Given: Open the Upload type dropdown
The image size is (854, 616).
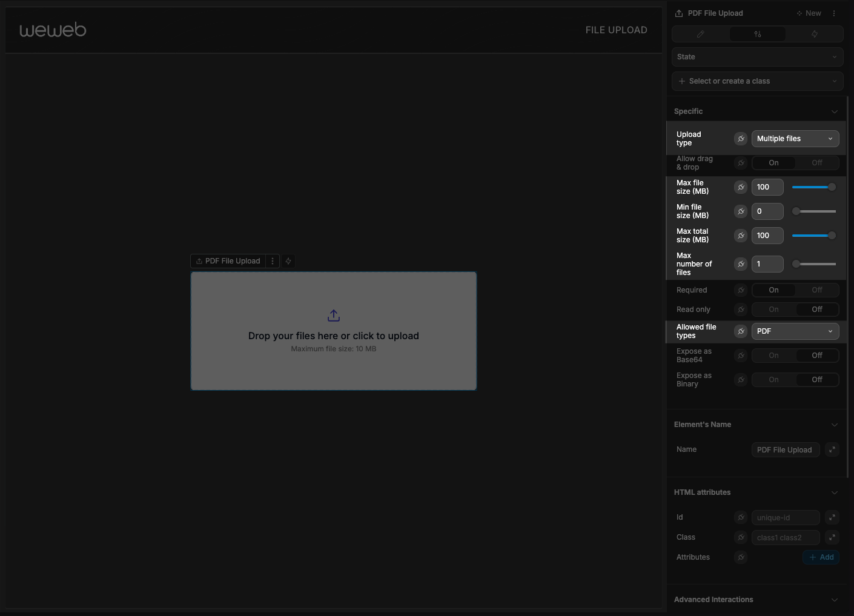Looking at the screenshot, I should click(795, 139).
